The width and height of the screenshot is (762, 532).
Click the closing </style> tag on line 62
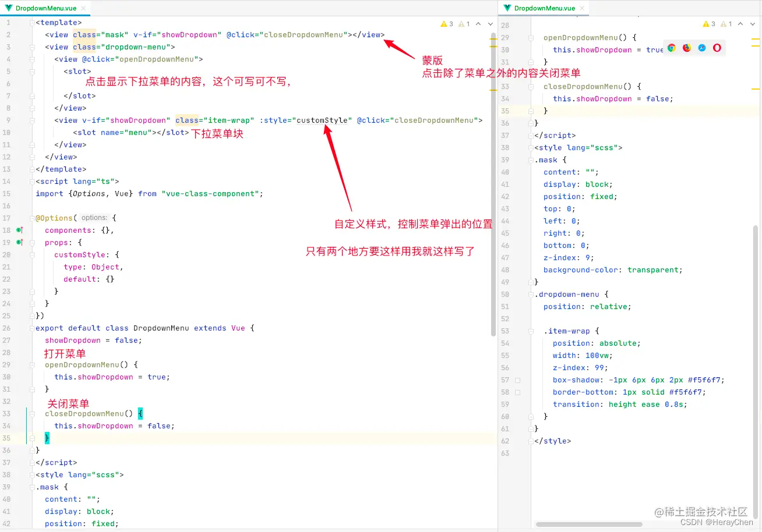click(x=553, y=441)
